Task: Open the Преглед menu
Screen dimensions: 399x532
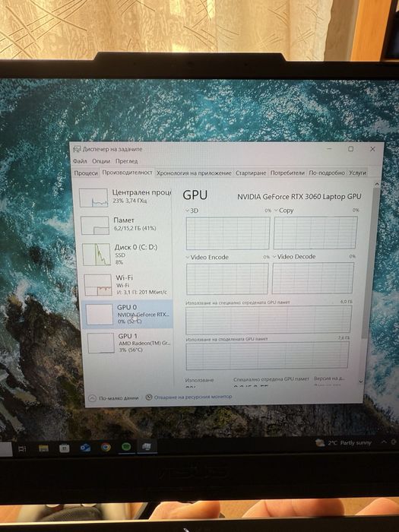Action: coord(127,161)
